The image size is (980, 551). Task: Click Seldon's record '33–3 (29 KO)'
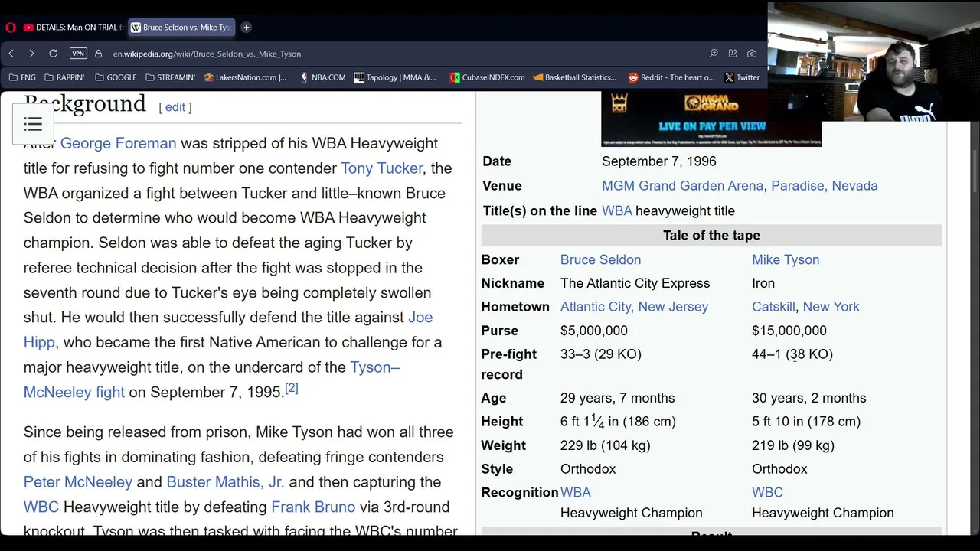[x=601, y=354]
